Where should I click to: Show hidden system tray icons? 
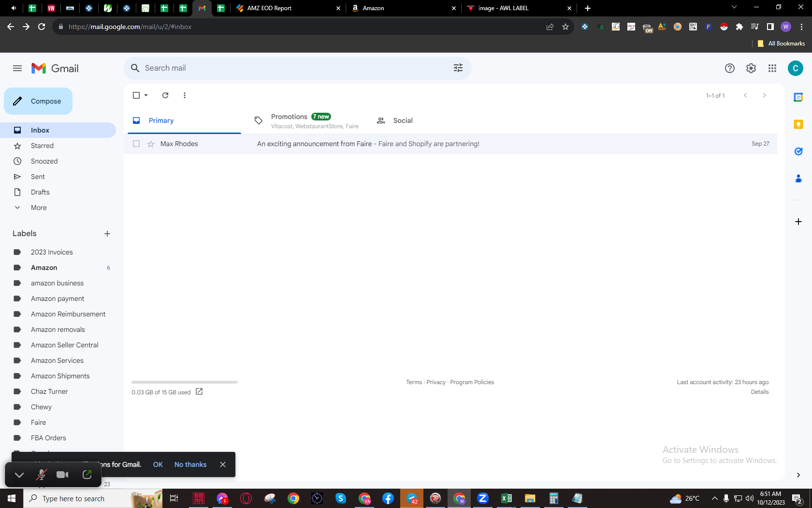[714, 498]
